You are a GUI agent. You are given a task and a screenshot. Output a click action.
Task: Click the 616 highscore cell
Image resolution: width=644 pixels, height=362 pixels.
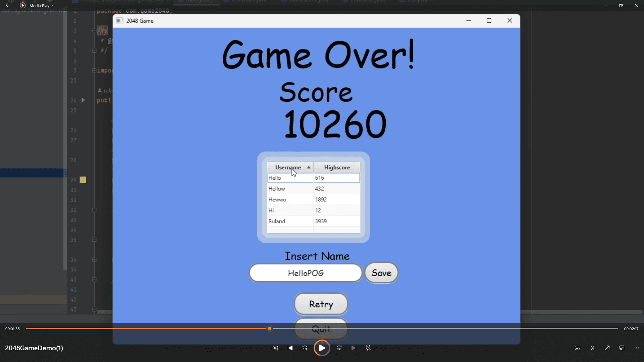click(x=337, y=178)
